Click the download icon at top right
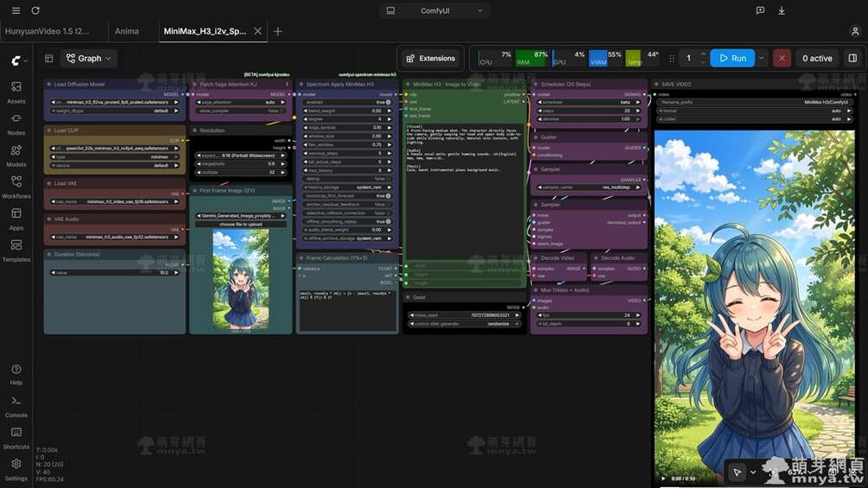The image size is (868, 488). 782,10
